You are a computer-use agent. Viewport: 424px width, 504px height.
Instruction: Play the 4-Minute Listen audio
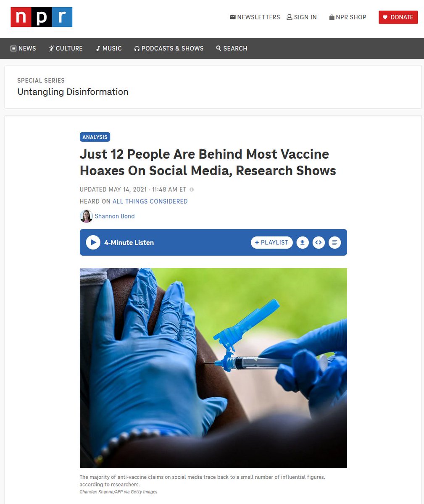click(93, 242)
